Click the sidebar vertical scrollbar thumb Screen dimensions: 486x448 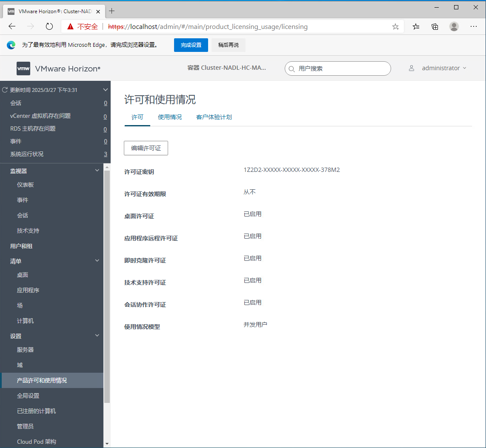(x=107, y=287)
